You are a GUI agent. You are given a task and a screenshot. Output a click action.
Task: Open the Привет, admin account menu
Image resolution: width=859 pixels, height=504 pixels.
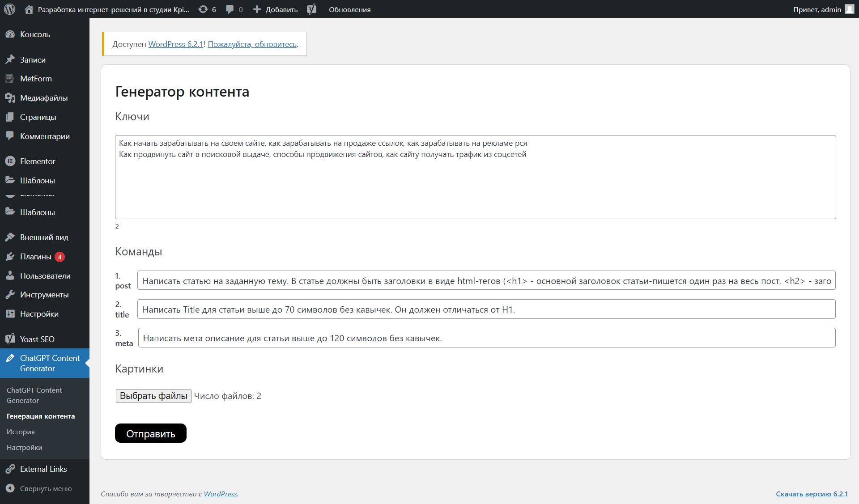tap(817, 9)
